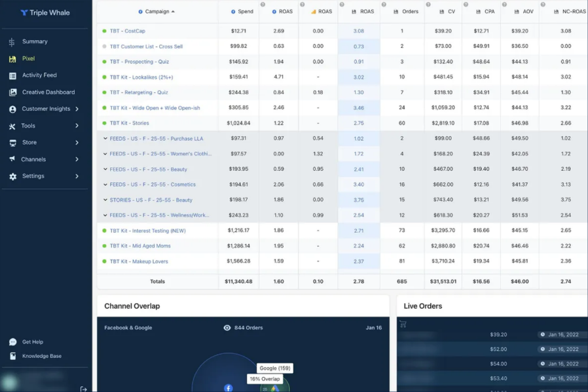
Task: Expand the Channels submenu chevron
Action: click(77, 159)
